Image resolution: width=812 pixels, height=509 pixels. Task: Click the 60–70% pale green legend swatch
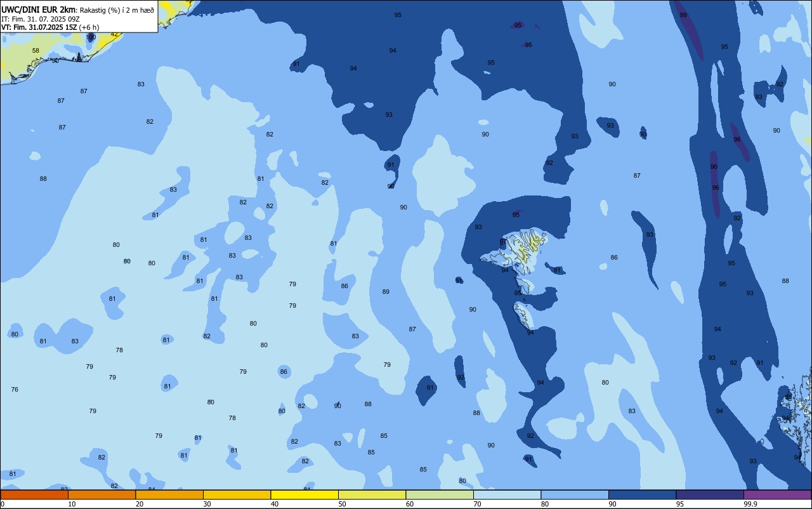440,494
